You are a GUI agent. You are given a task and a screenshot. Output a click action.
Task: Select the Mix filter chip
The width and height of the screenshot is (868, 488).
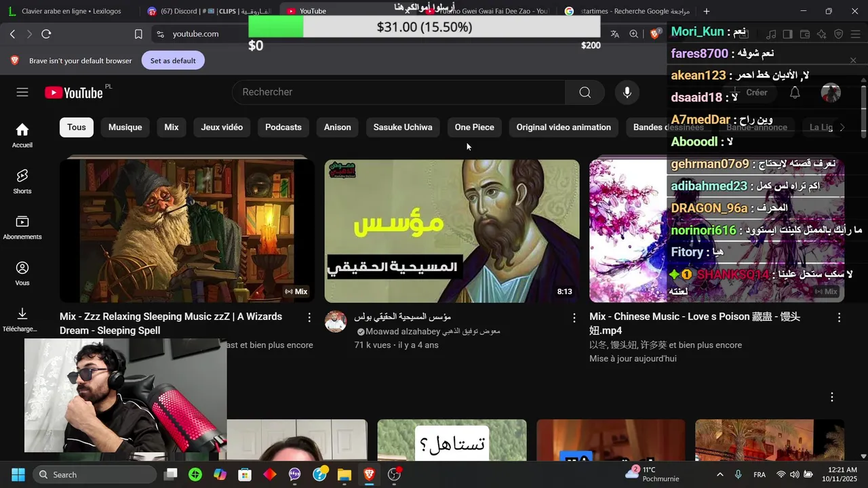[x=172, y=127]
